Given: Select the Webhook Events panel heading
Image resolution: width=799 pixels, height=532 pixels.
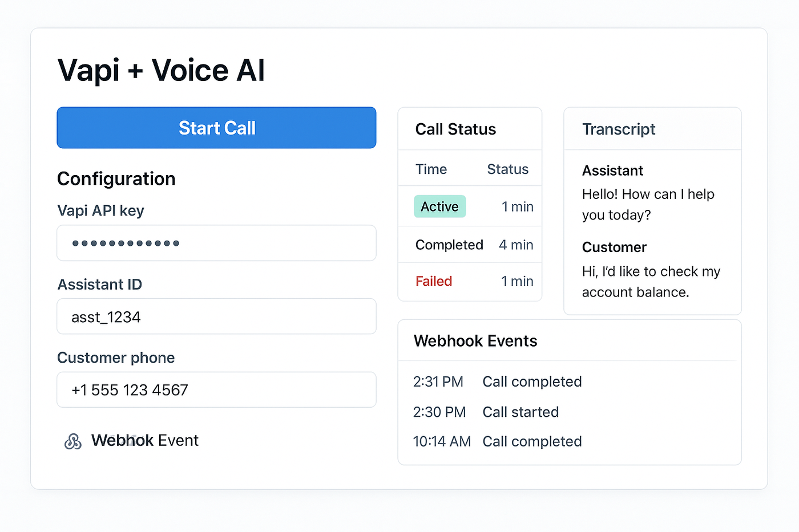Looking at the screenshot, I should point(475,341).
